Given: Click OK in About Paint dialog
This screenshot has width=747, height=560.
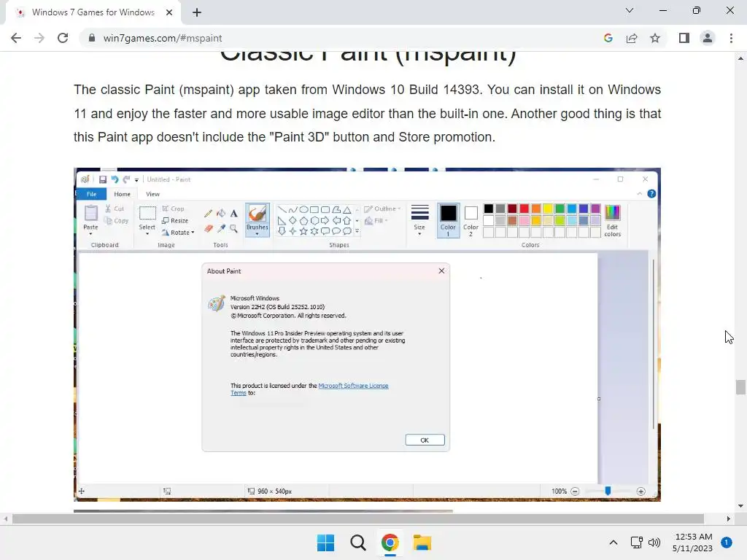Looking at the screenshot, I should point(425,440).
